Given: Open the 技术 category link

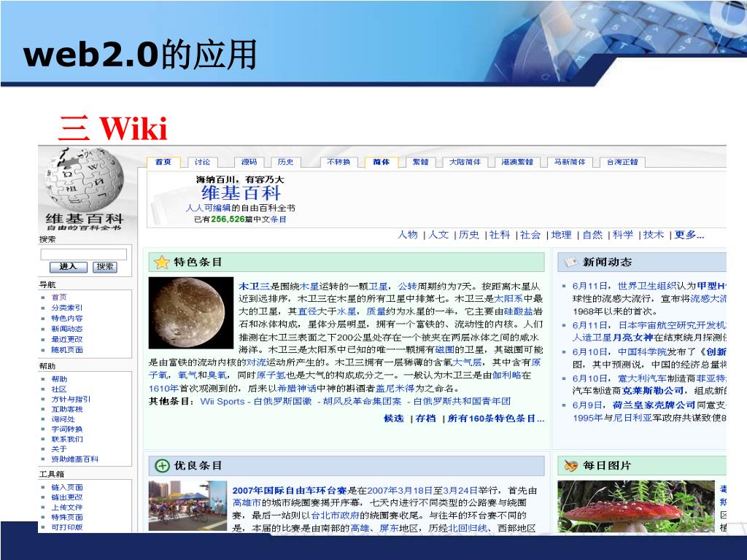Looking at the screenshot, I should point(653,235).
